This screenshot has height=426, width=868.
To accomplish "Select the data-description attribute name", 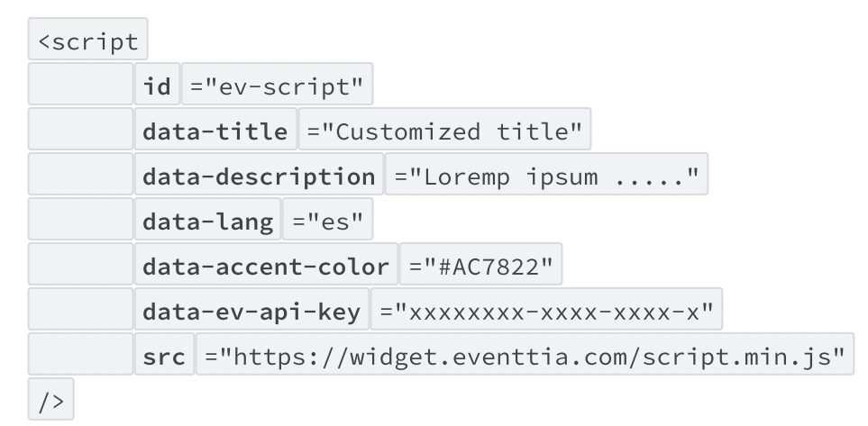I will pyautogui.click(x=259, y=177).
